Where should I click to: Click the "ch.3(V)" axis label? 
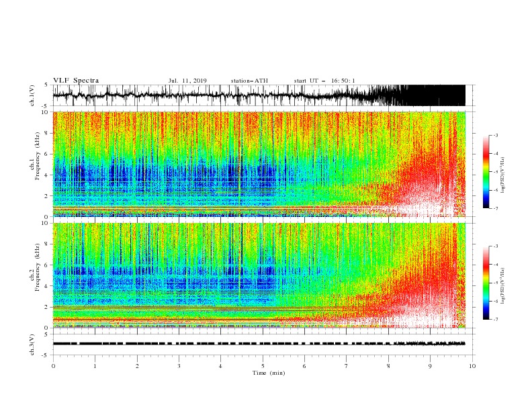[x=32, y=345]
